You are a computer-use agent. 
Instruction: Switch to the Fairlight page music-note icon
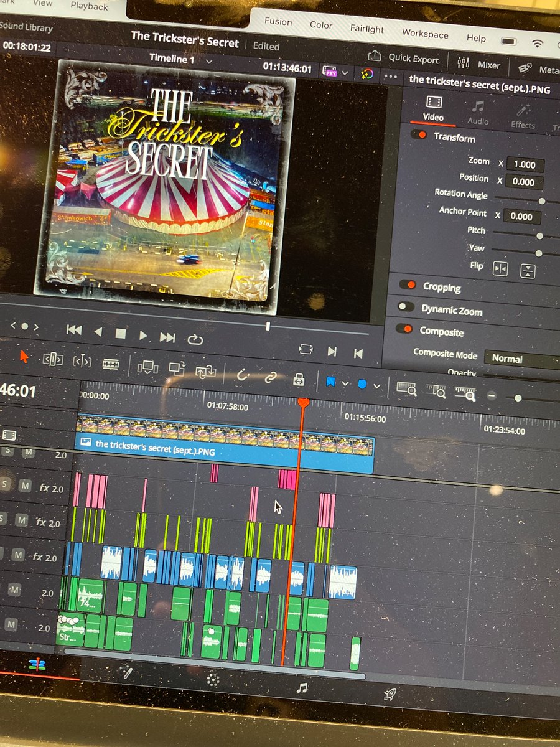tap(302, 688)
